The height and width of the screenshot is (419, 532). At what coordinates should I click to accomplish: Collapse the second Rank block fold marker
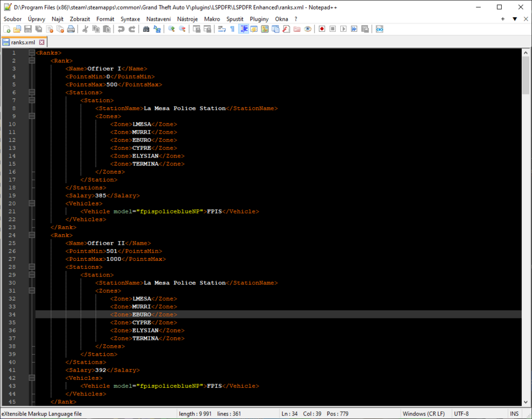[31, 235]
